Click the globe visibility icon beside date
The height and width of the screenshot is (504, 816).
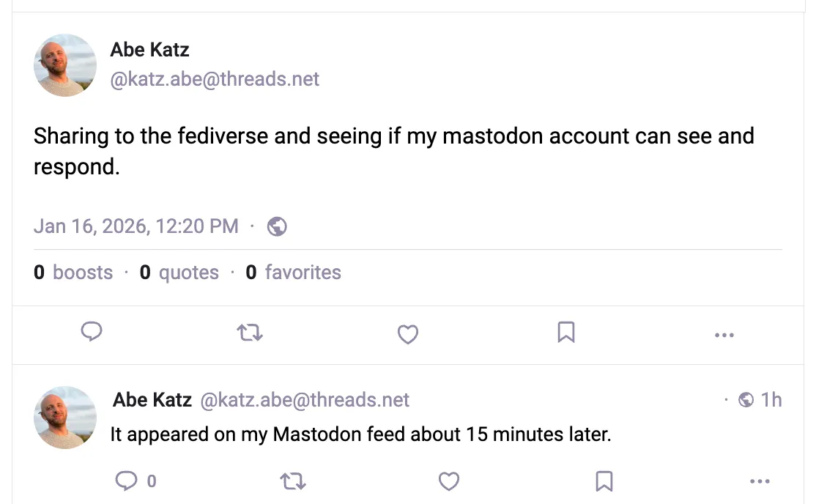[277, 226]
